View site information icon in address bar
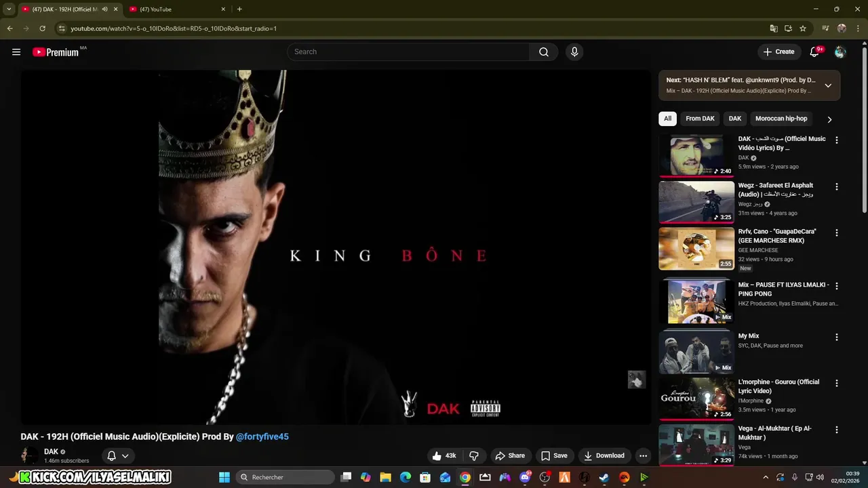 point(62,28)
